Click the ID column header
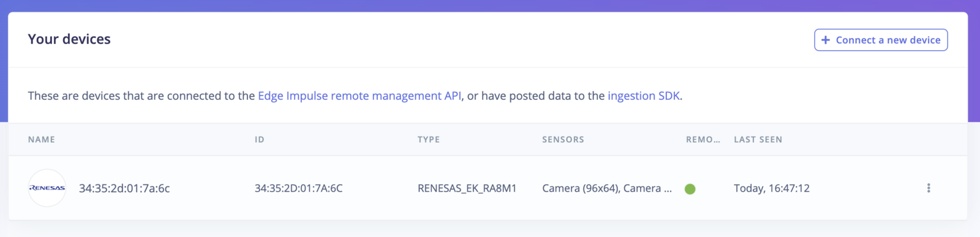980x237 pixels. [x=260, y=140]
